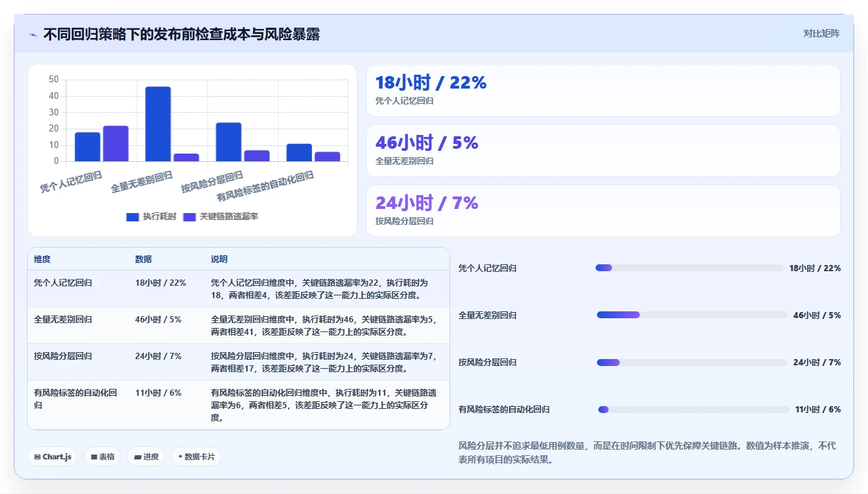
Task: Open the 18小时 / 22% data card
Action: pyautogui.click(x=603, y=90)
